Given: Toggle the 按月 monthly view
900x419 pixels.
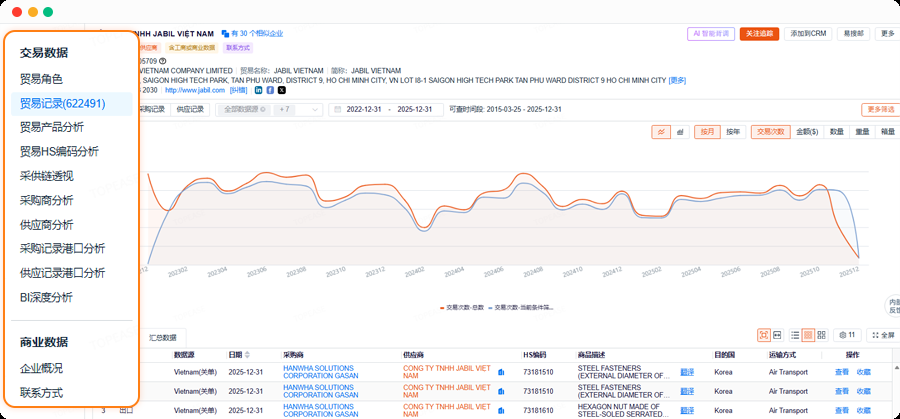Looking at the screenshot, I should click(x=708, y=131).
